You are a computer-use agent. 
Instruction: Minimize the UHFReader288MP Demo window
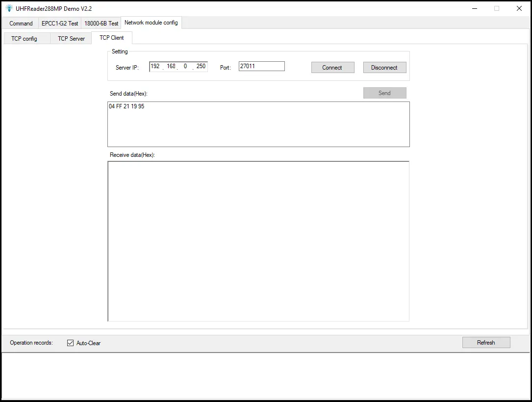(x=475, y=8)
